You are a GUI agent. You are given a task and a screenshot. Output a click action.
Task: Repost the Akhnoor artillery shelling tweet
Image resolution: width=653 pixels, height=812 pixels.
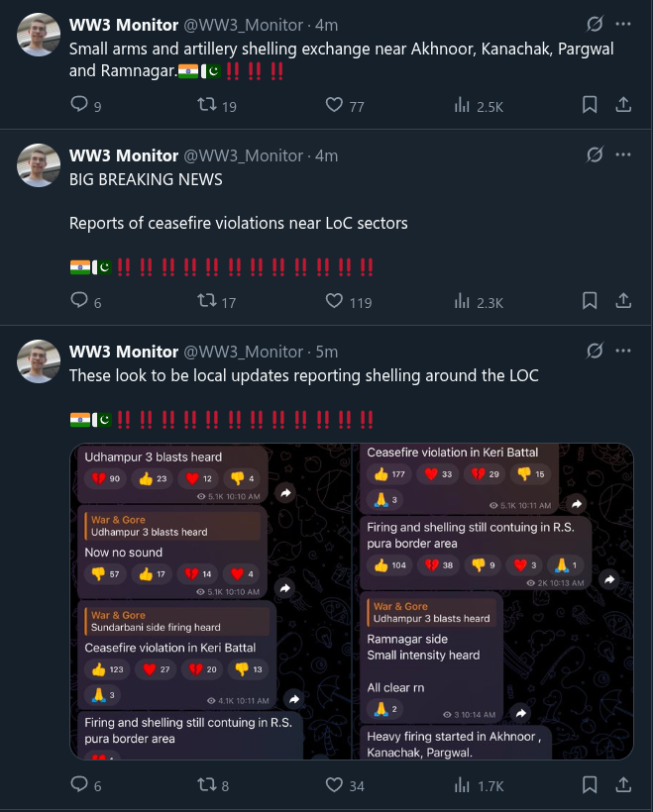208,106
